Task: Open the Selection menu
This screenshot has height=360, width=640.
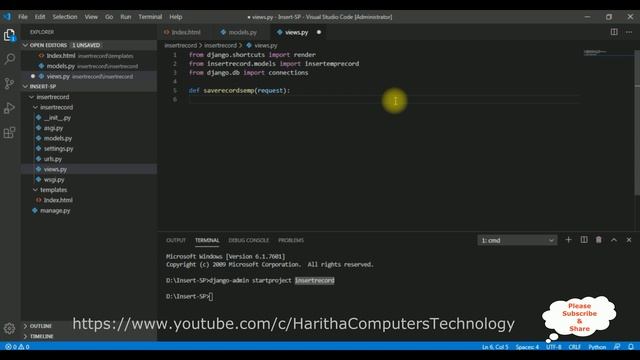Action: 65,17
